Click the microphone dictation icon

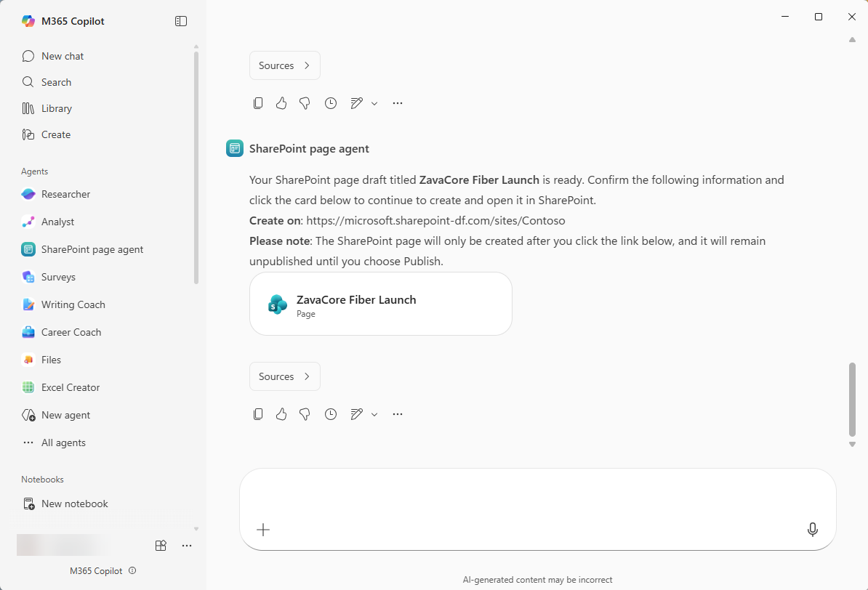click(x=812, y=530)
